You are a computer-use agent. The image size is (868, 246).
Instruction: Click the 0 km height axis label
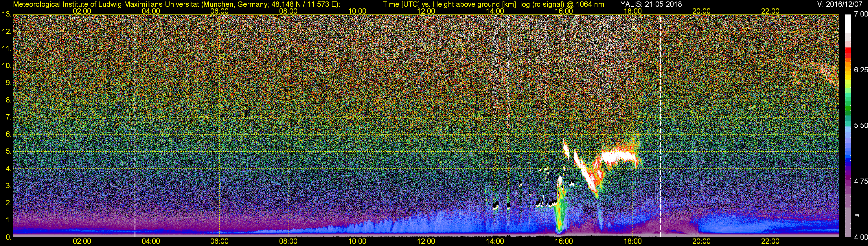click(x=8, y=237)
